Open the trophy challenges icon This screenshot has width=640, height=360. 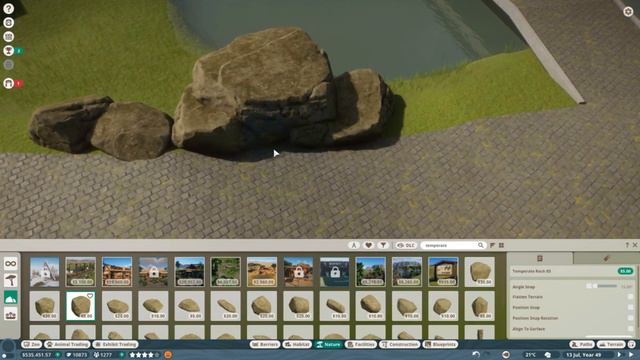coord(9,51)
